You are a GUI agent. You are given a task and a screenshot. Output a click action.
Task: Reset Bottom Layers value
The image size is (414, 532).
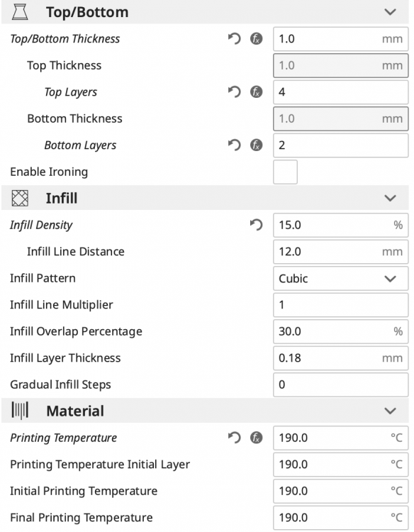click(x=234, y=145)
